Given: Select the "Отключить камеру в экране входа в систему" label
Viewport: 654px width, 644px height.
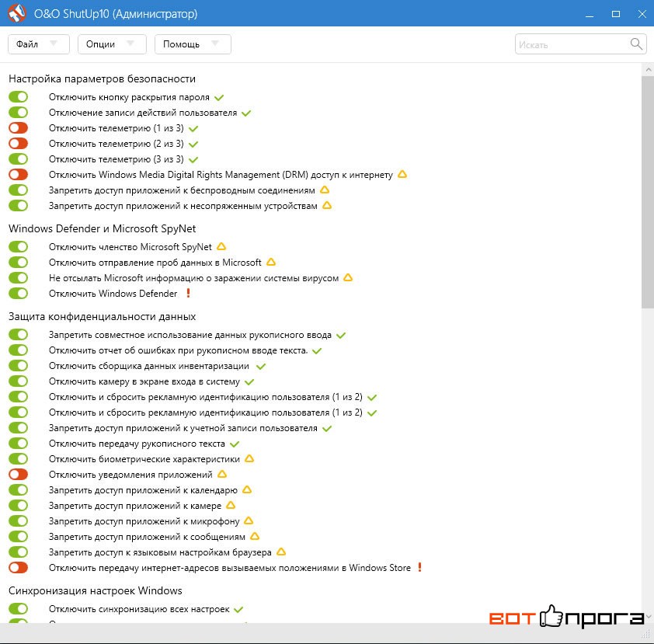Looking at the screenshot, I should (144, 381).
